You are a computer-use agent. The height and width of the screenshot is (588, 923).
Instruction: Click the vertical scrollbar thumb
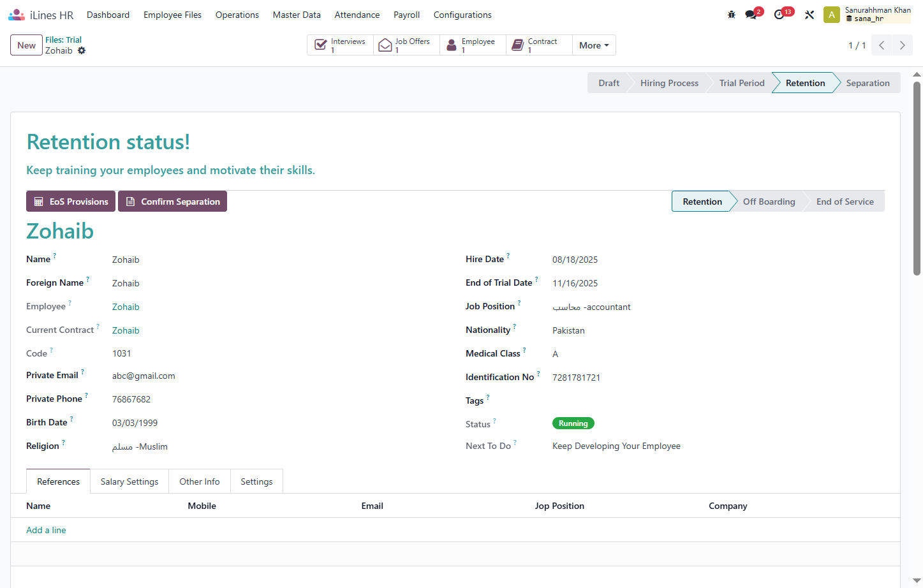(x=917, y=179)
